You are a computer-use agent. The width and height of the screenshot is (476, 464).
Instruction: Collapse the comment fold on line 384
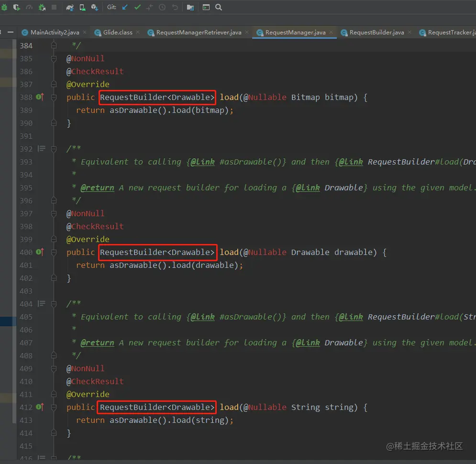(54, 45)
